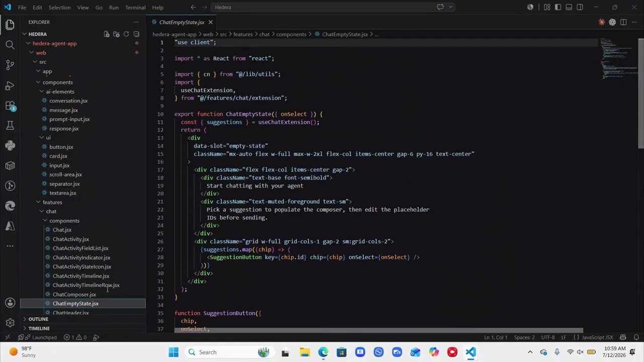The image size is (644, 362).
Task: Click the JavaScript JSX language mode
Action: click(597, 337)
